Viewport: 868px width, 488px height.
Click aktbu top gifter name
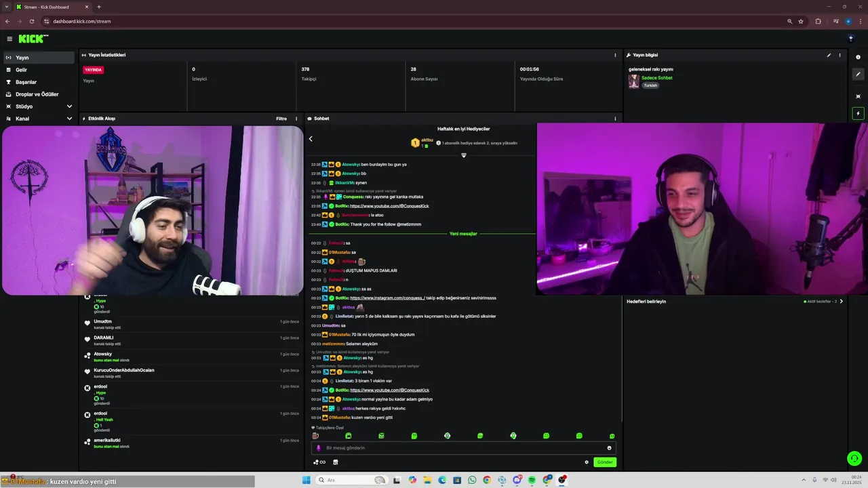(x=427, y=140)
